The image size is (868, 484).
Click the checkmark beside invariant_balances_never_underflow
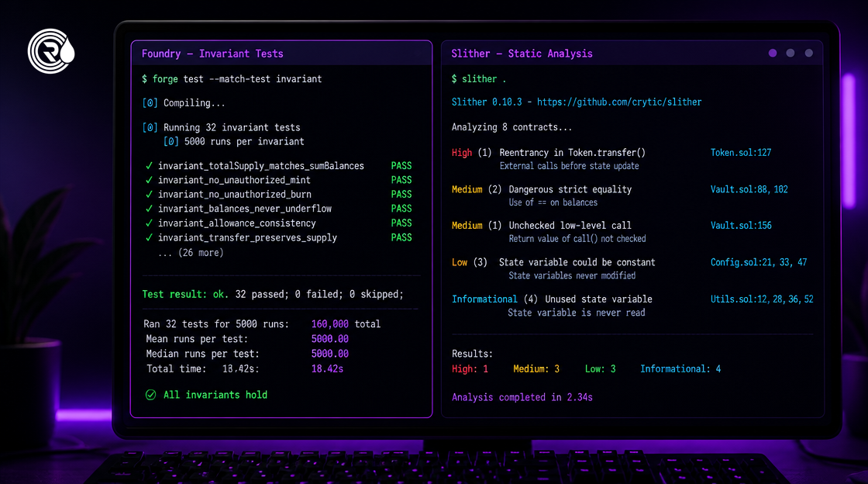click(x=149, y=209)
